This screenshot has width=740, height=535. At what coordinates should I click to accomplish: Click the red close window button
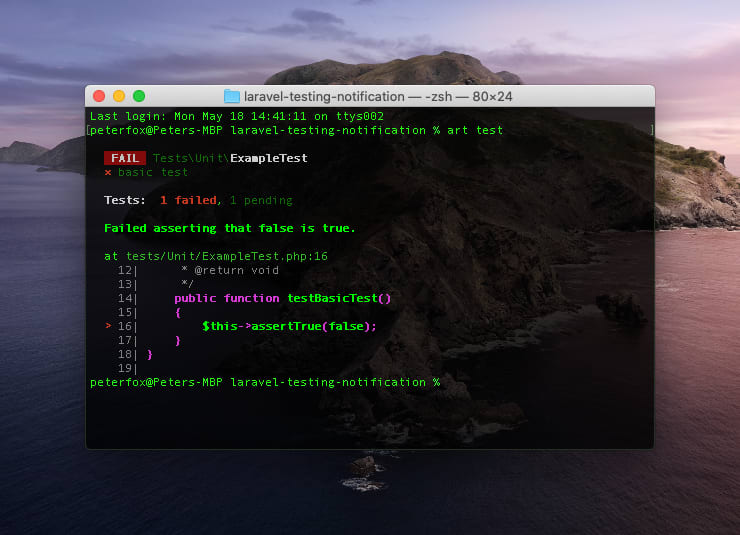(99, 96)
